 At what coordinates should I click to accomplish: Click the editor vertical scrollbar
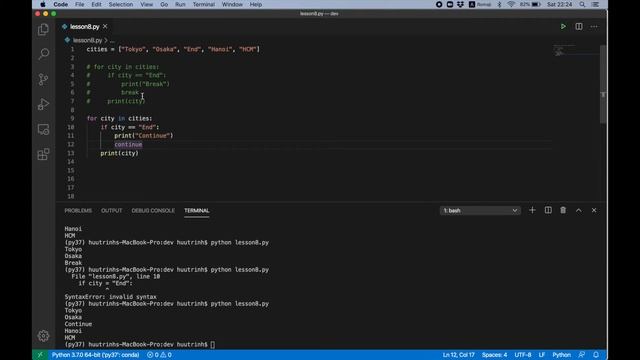[603, 84]
